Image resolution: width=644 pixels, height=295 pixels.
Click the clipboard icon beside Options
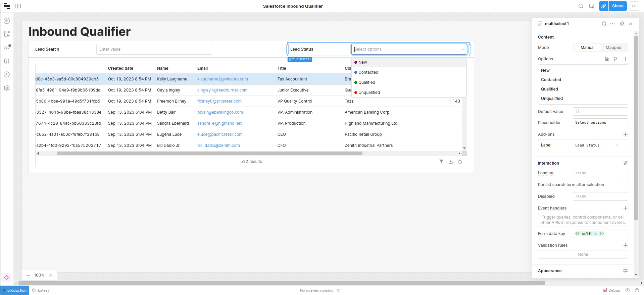coord(607,59)
